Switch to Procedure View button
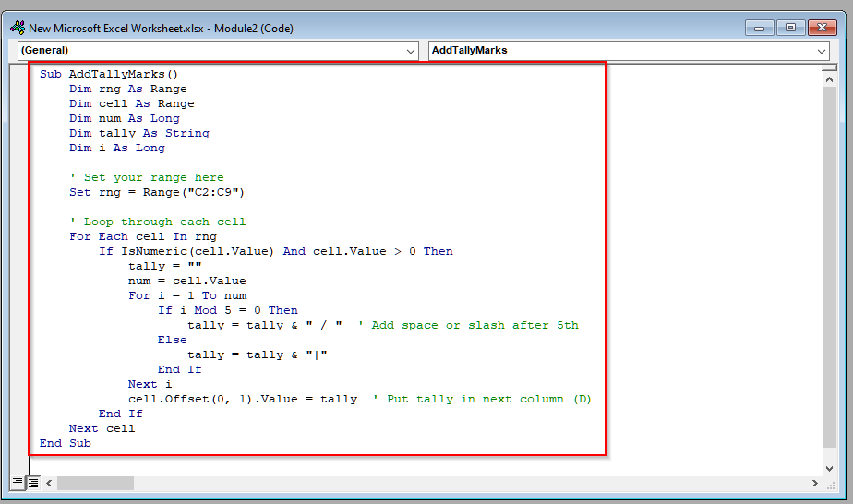The image size is (853, 504). (18, 482)
